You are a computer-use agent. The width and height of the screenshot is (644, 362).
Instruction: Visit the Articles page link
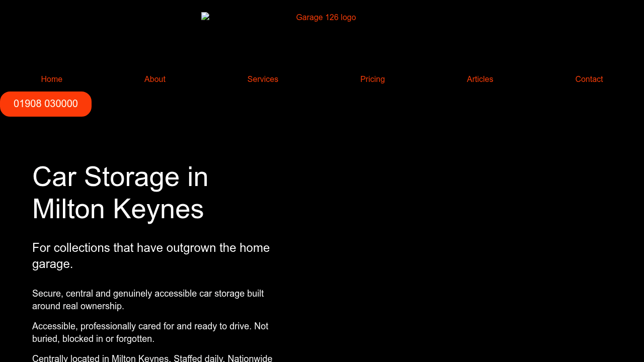(480, 79)
